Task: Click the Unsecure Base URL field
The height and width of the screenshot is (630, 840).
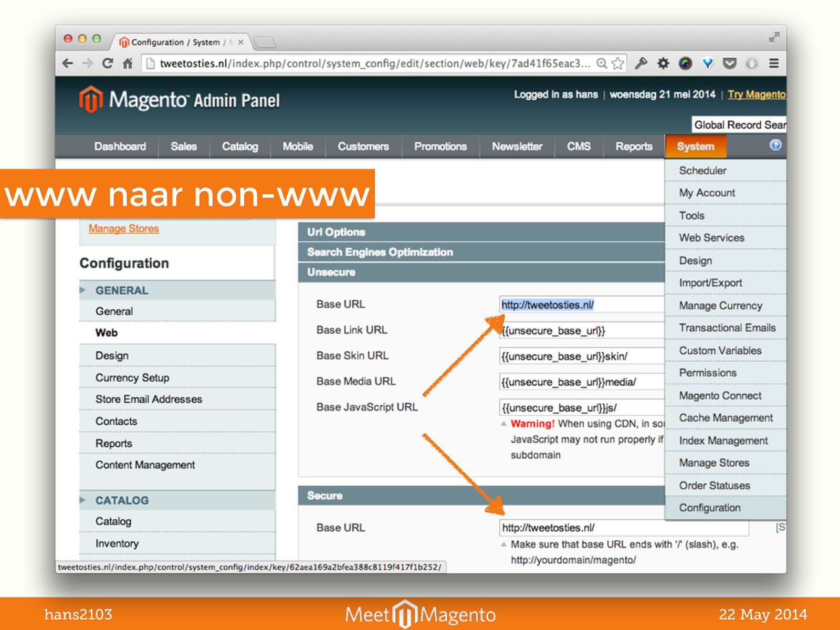Action: pyautogui.click(x=582, y=304)
